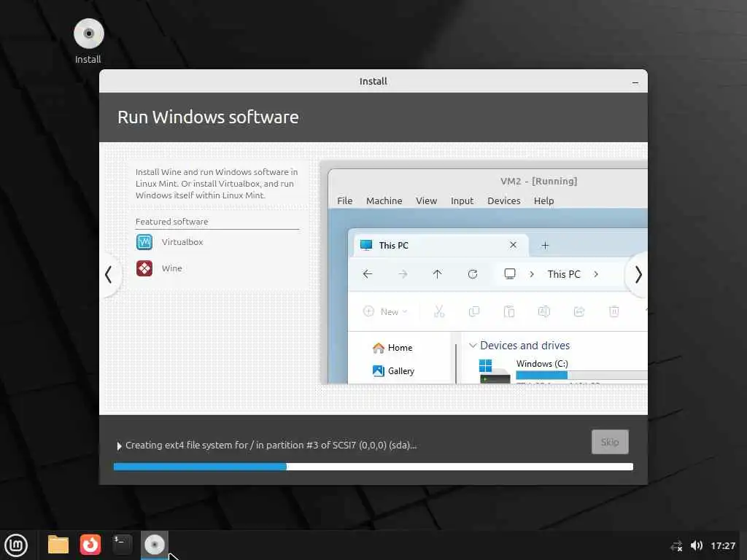Click the Copy icon

tap(473, 311)
